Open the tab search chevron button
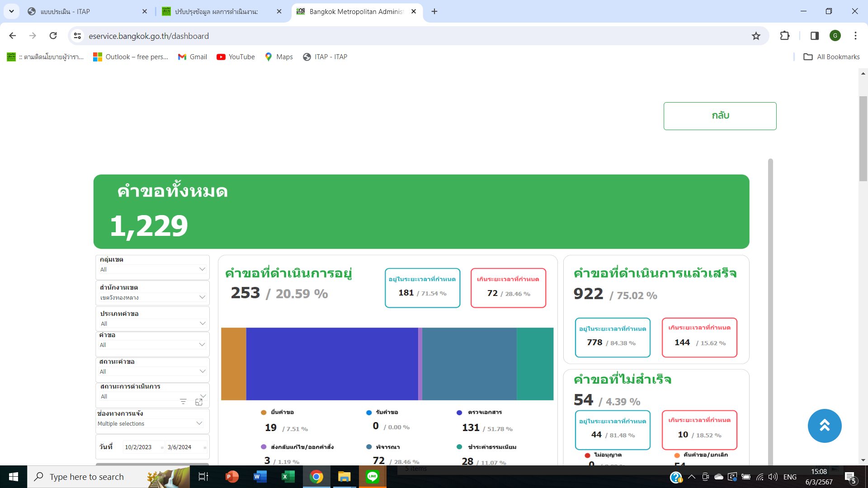 click(x=11, y=11)
